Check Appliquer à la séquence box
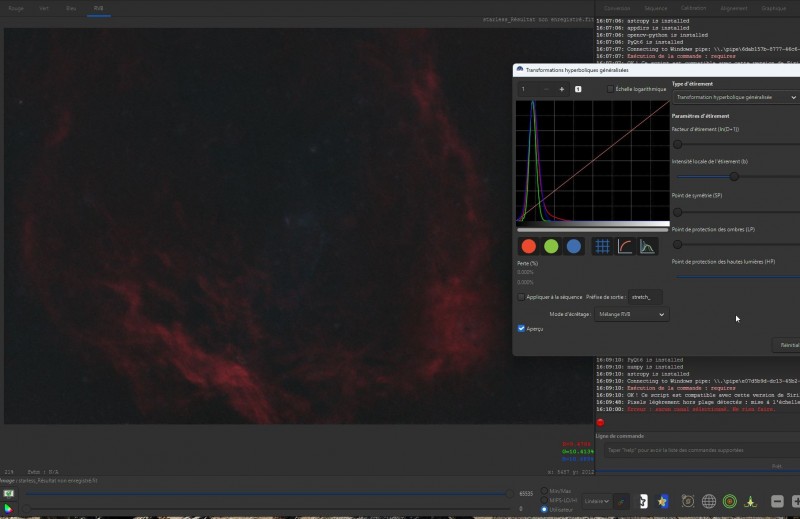Screen dimensions: 800x519 click(521, 297)
